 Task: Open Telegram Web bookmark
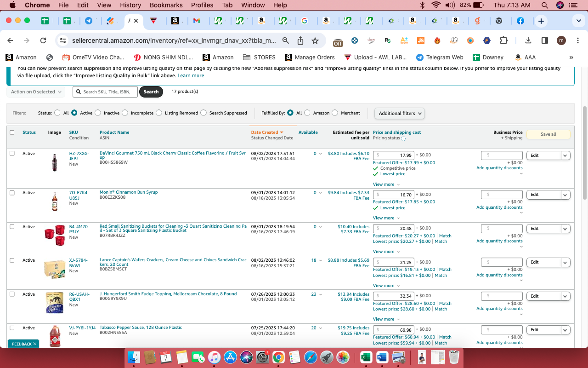[x=440, y=57]
